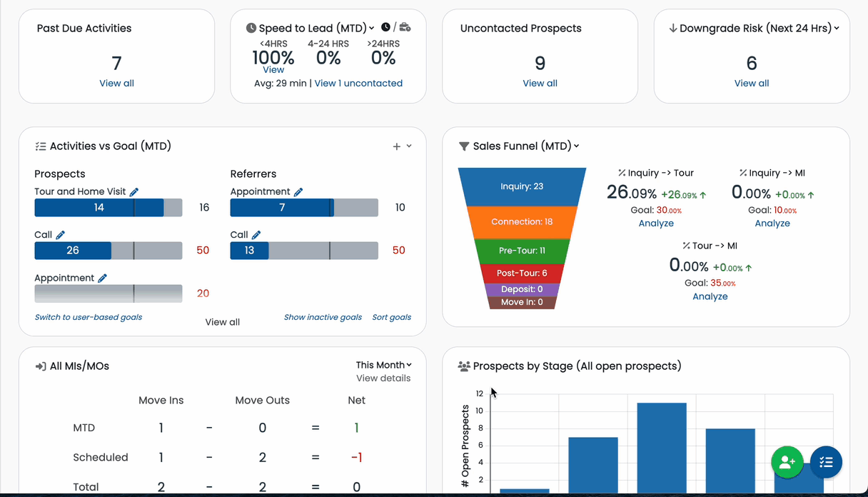Click pencil icon next to Referrers Appointment
Screen dimensions: 868x497
click(x=298, y=192)
